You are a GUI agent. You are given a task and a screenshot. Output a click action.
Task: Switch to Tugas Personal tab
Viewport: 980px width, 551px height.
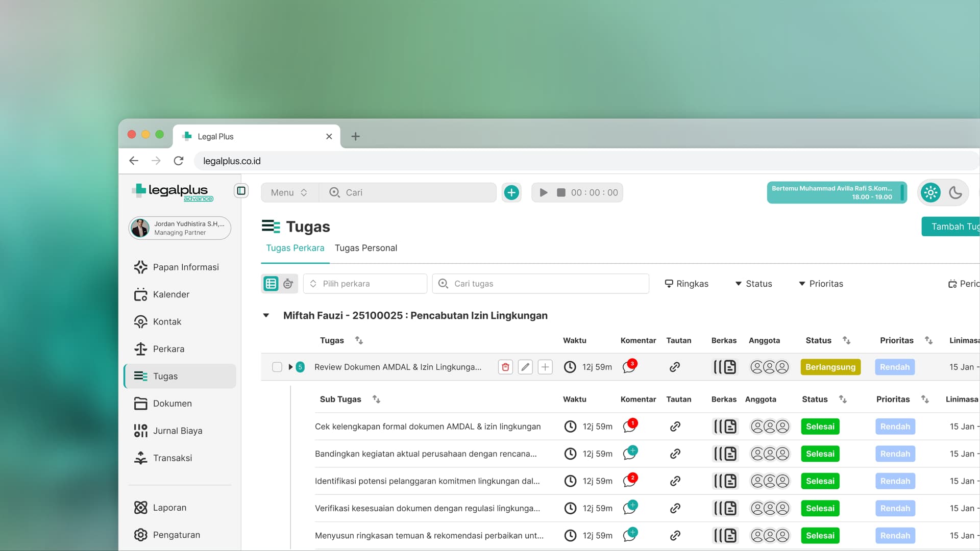click(x=365, y=248)
